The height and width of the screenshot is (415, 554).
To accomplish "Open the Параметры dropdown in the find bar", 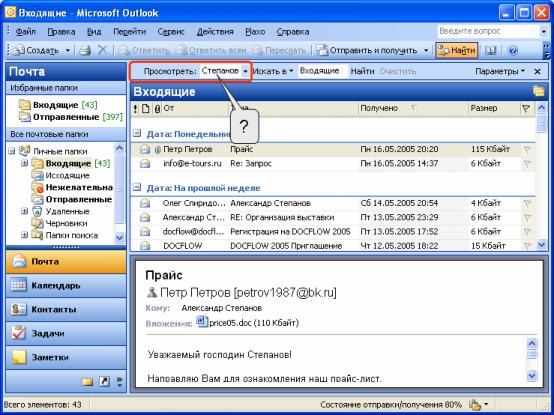I will [500, 71].
